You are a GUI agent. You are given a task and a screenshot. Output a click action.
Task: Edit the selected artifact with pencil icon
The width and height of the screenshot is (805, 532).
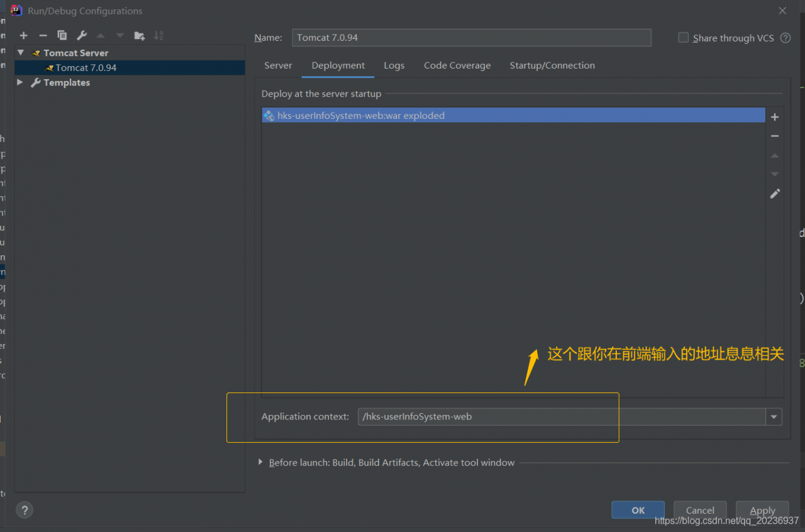pyautogui.click(x=775, y=194)
